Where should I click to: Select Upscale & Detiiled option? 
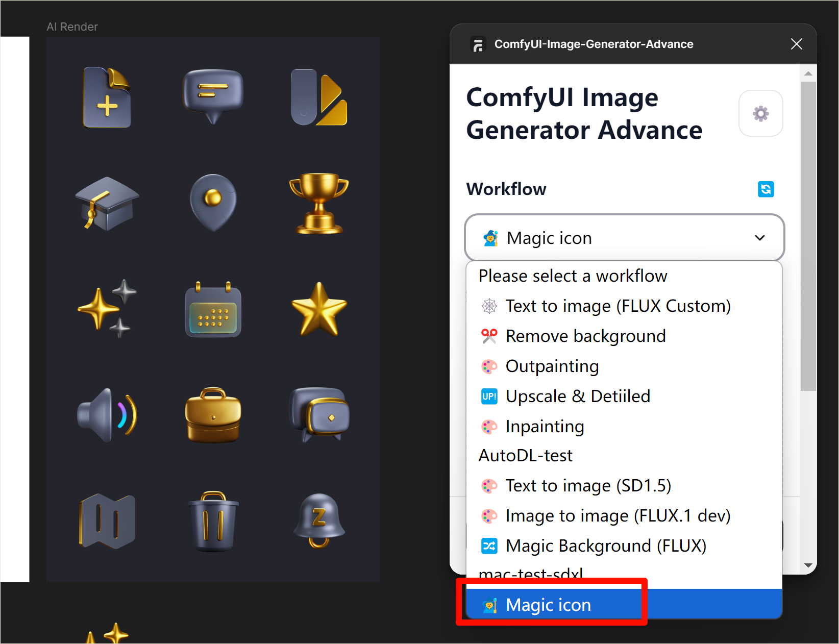(624, 396)
